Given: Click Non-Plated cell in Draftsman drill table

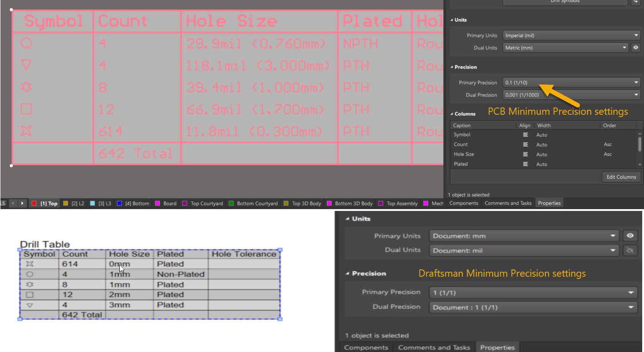Looking at the screenshot, I should 181,274.
